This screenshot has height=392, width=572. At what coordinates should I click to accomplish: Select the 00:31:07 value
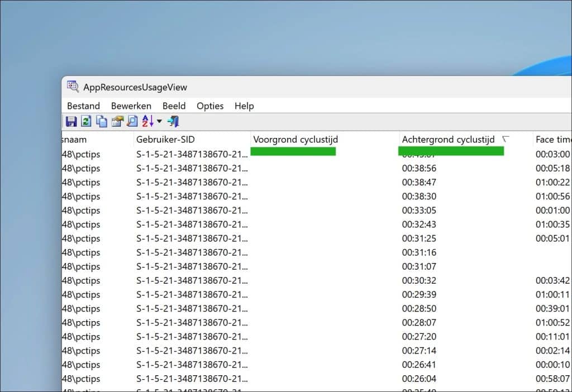click(419, 266)
